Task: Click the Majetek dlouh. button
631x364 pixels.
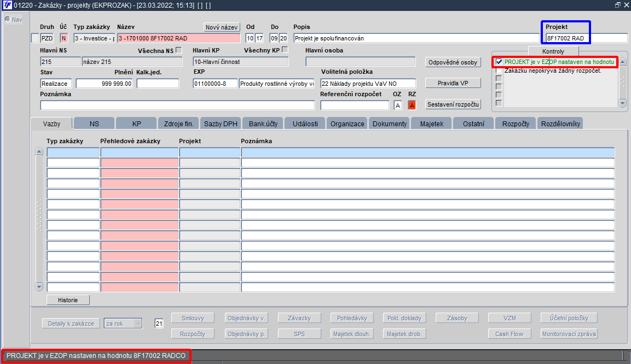Action: pyautogui.click(x=352, y=334)
